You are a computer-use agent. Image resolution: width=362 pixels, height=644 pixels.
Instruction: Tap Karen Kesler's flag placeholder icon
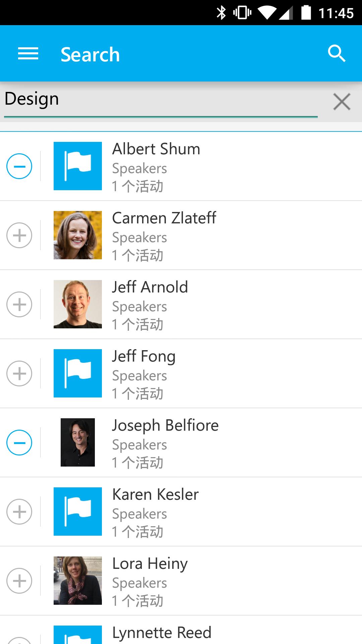pyautogui.click(x=78, y=512)
